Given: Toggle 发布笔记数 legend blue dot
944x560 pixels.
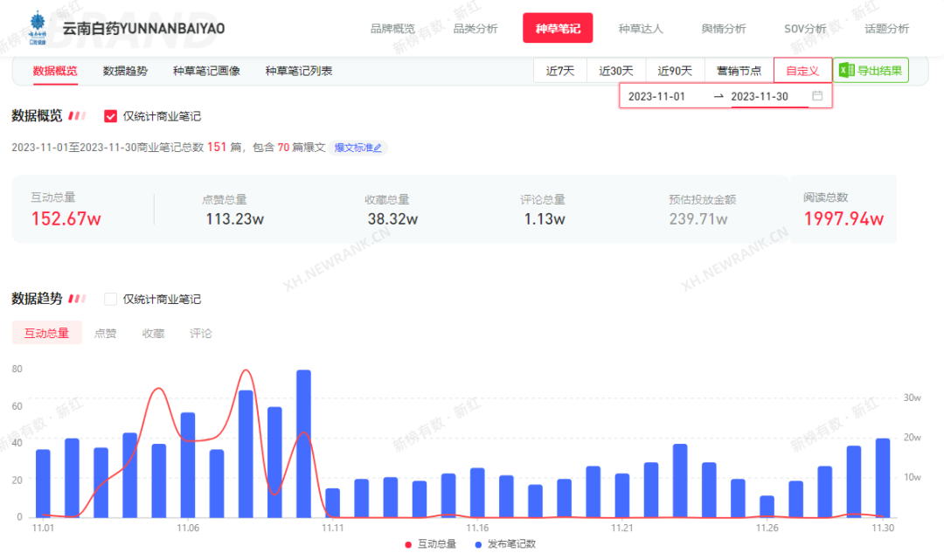Looking at the screenshot, I should coord(478,544).
